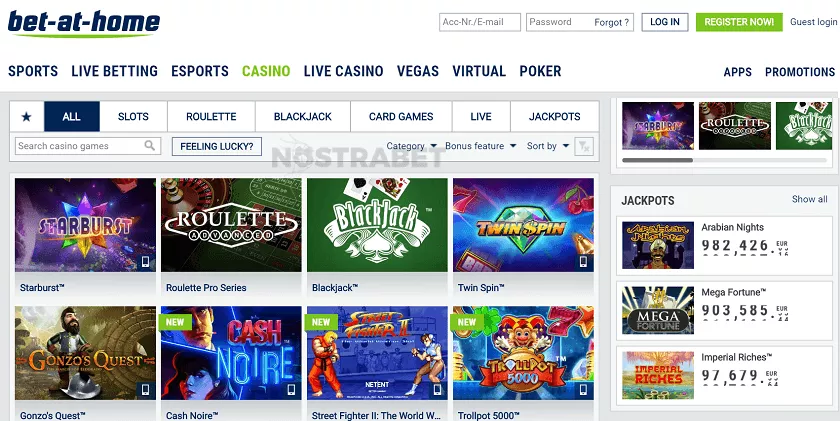Click the REGISTER NOW! button
The width and height of the screenshot is (840, 421).
[x=739, y=22]
